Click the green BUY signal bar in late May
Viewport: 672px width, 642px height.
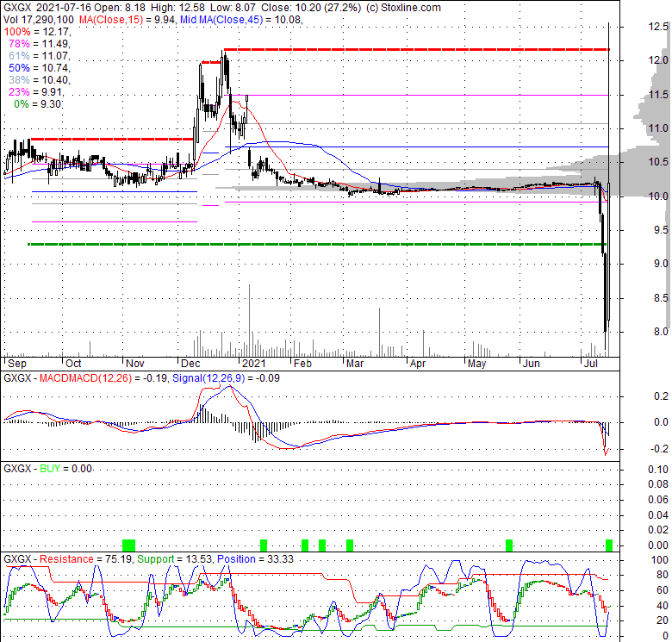tap(509, 545)
